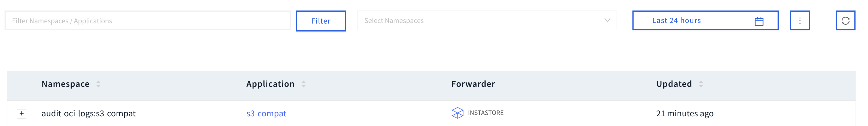Viewport: 868px width, 126px height.
Task: Expand the audit-oci-logs:s3-compat row with plus
Action: click(x=22, y=114)
